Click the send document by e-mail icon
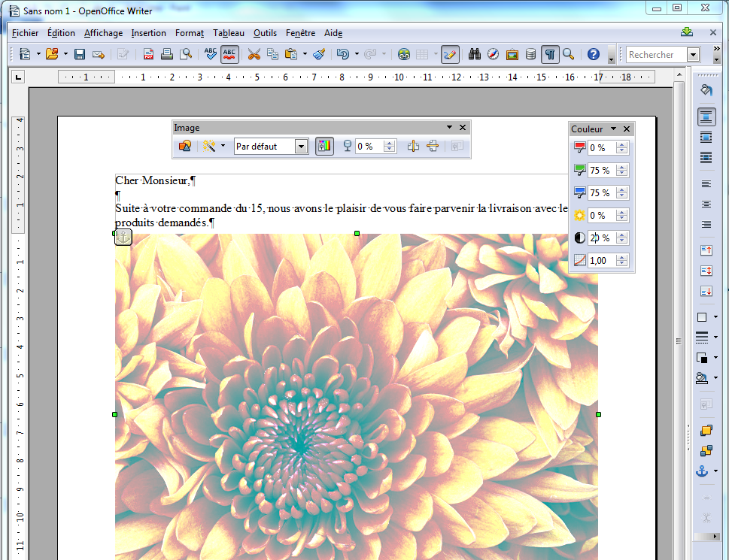The height and width of the screenshot is (560, 729). [98, 54]
